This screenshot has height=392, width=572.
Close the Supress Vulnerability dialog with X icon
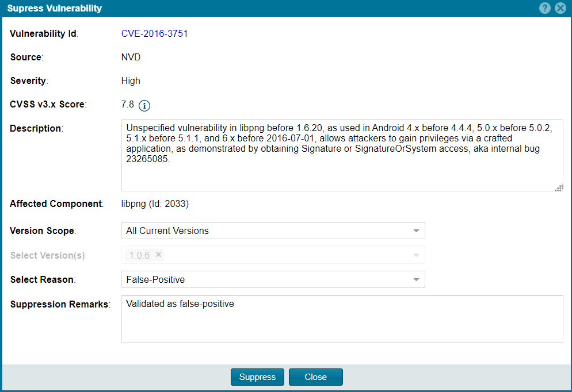click(560, 8)
